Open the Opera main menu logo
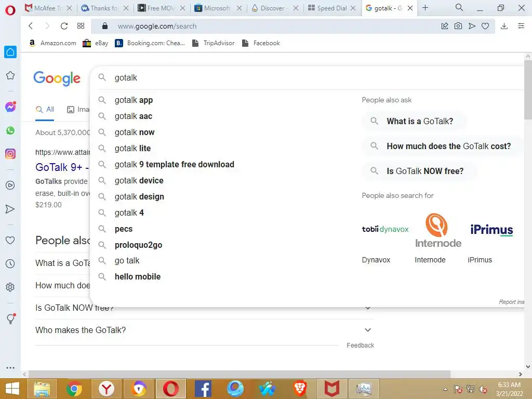This screenshot has height=399, width=532. click(x=10, y=10)
